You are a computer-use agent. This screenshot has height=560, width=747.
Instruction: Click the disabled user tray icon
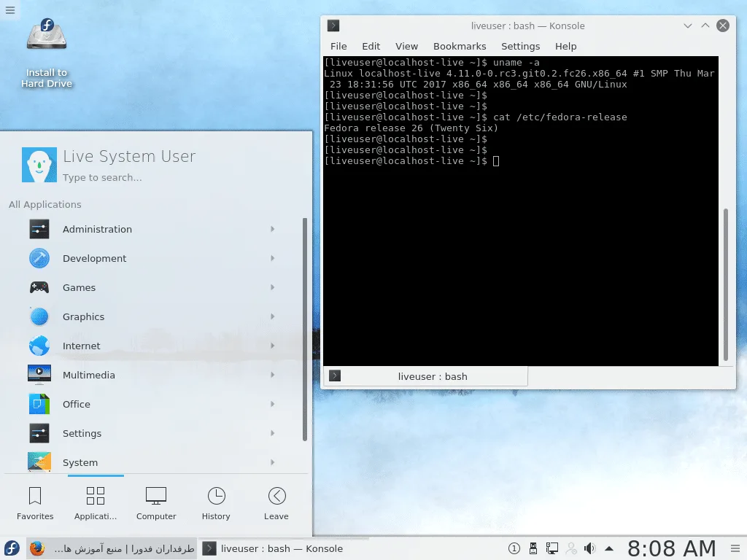pyautogui.click(x=570, y=548)
